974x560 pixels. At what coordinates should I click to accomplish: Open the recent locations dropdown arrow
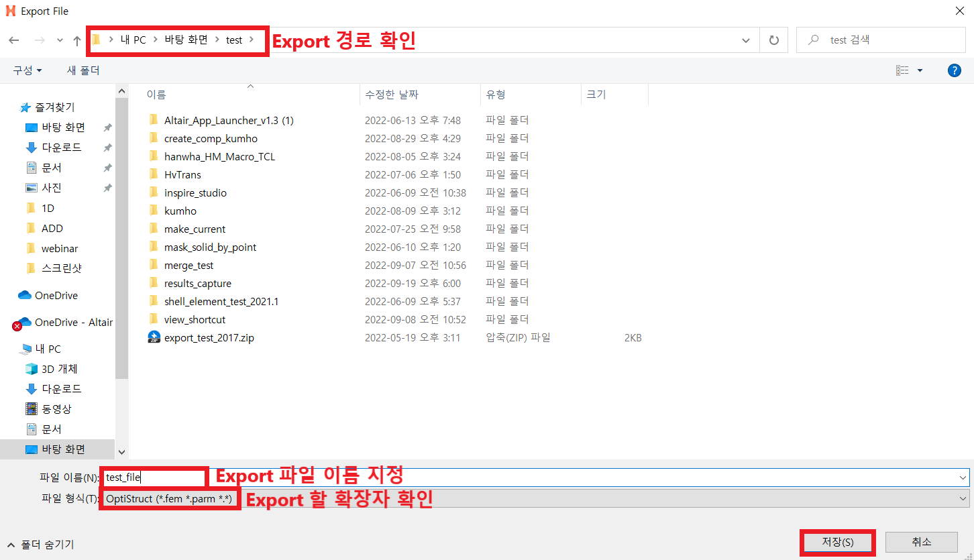(x=60, y=40)
